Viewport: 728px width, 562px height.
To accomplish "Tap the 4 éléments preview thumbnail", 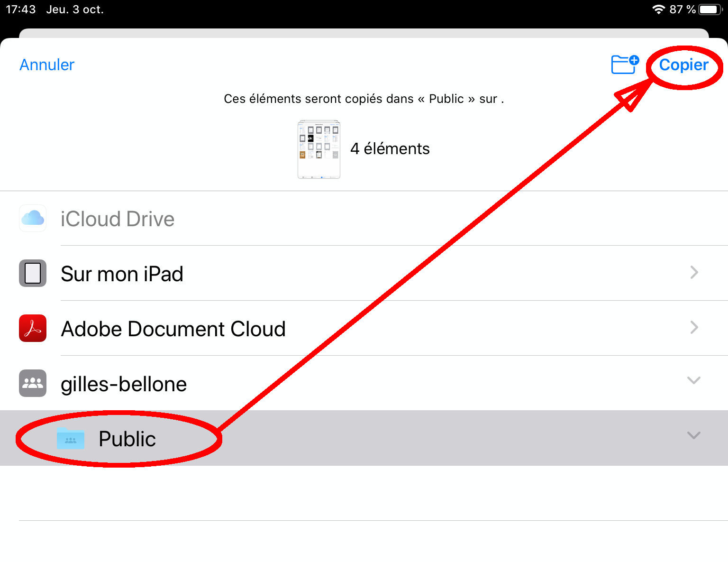I will coord(319,149).
